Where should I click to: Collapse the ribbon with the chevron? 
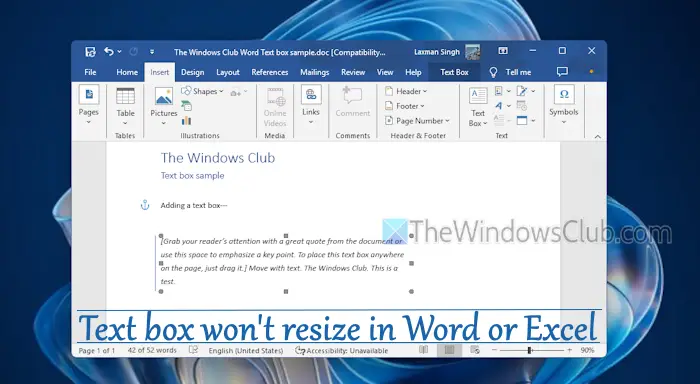click(x=597, y=137)
